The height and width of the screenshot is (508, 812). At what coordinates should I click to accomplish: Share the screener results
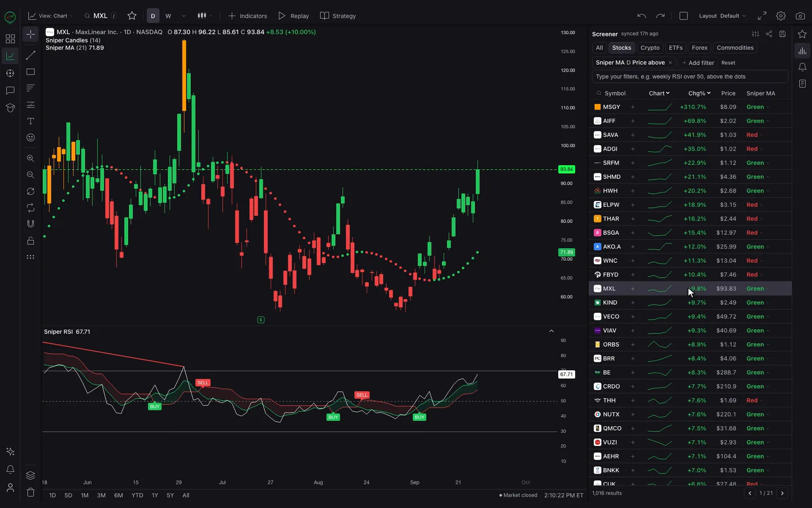tap(769, 34)
